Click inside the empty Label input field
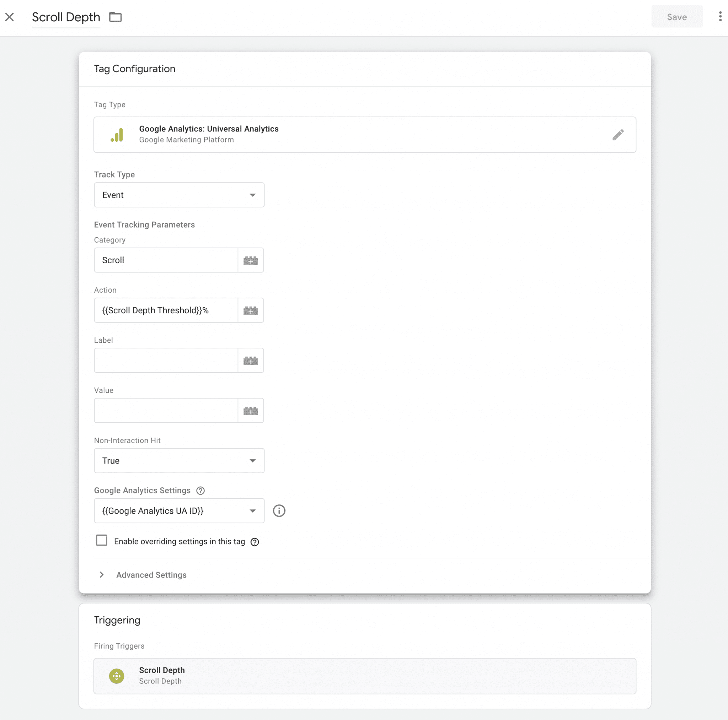This screenshot has width=728, height=720. click(x=166, y=360)
